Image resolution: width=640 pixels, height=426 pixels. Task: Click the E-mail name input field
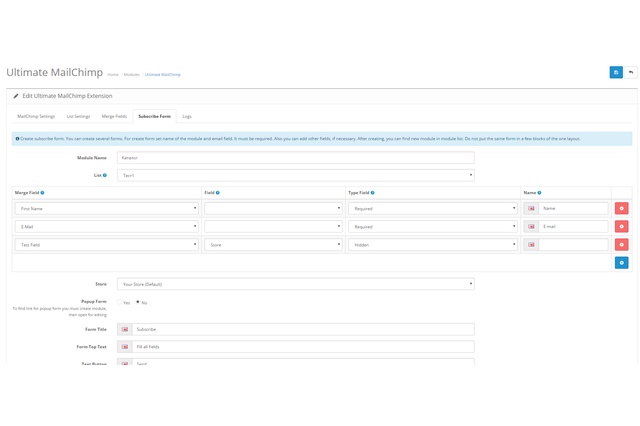coord(573,226)
